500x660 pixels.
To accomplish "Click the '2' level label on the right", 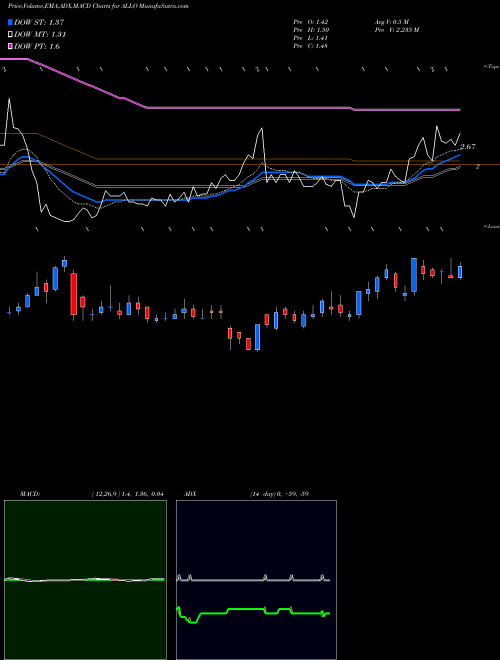I will coord(478,167).
